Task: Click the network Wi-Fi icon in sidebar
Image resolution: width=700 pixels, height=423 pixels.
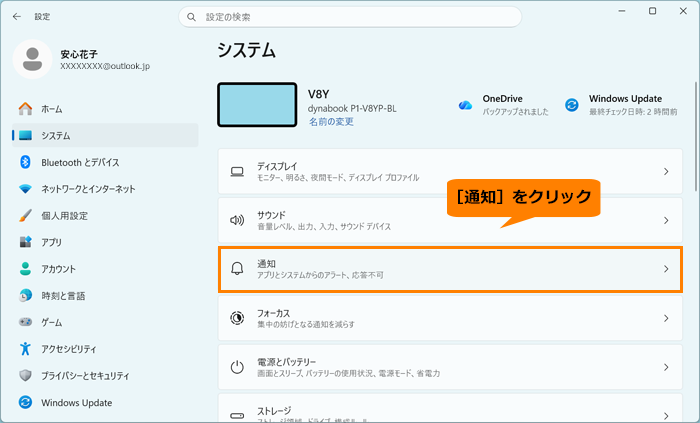Action: (25, 189)
